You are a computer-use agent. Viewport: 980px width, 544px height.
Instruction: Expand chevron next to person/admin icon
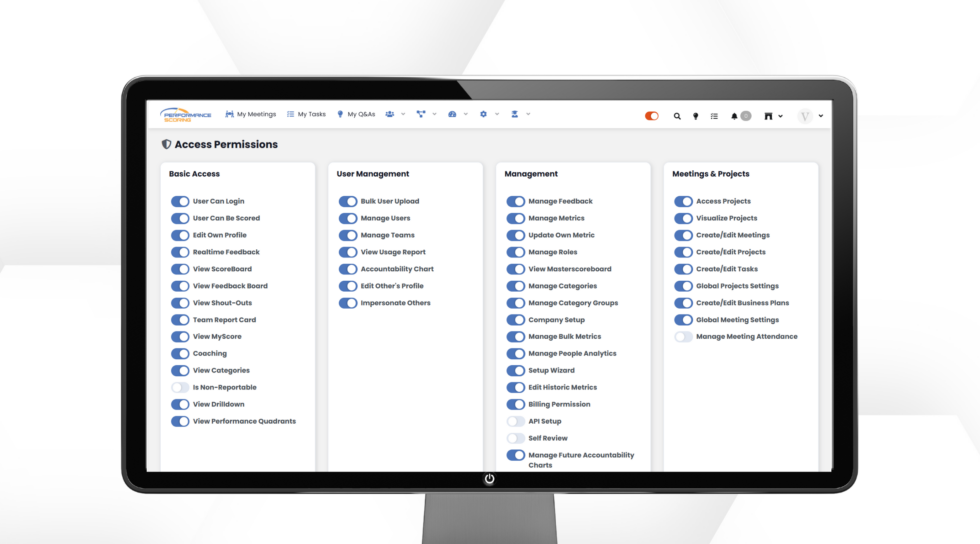point(528,114)
